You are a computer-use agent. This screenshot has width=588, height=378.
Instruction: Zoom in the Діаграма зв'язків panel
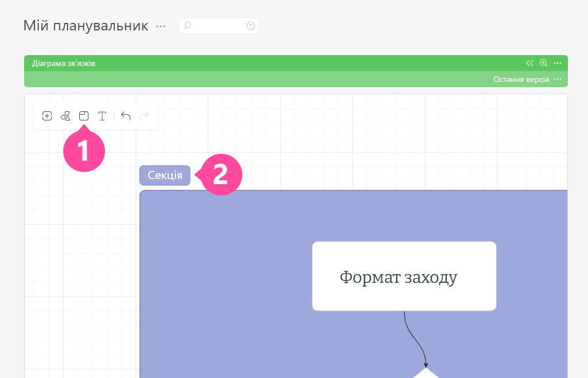(543, 63)
